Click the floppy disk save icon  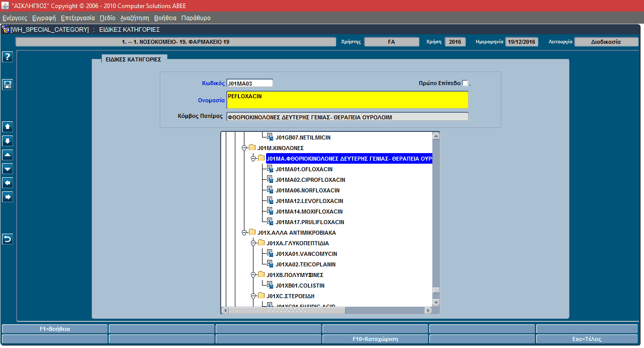[x=8, y=85]
